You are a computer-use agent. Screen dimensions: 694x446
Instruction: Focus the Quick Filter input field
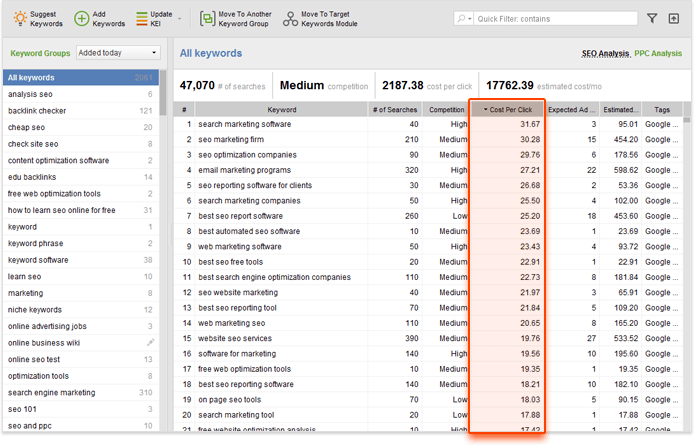(x=555, y=19)
